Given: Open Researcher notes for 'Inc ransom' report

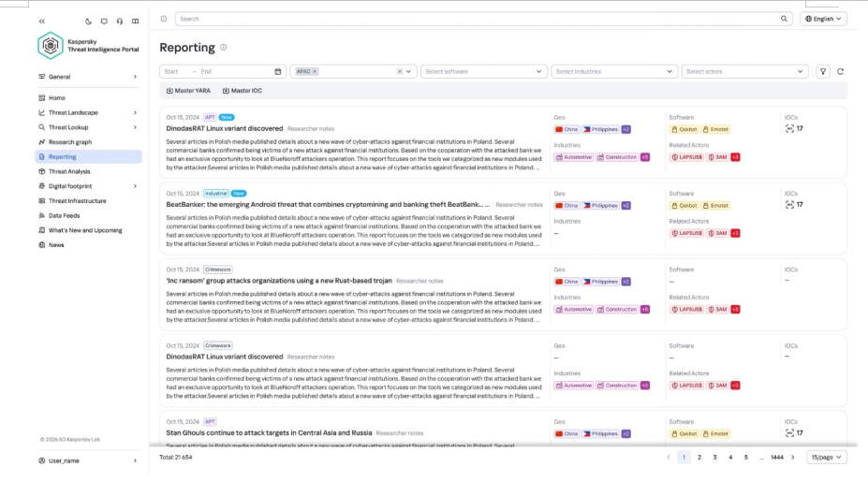Looking at the screenshot, I should (419, 281).
